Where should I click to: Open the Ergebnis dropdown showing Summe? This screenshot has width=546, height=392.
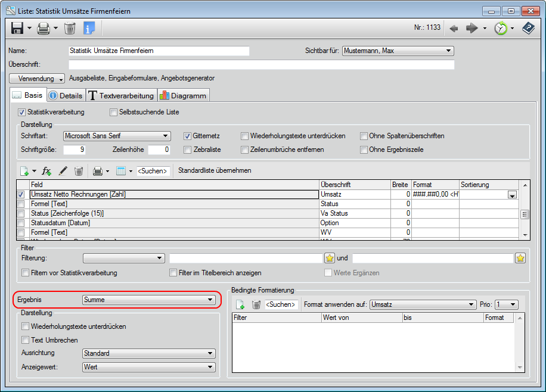148,300
